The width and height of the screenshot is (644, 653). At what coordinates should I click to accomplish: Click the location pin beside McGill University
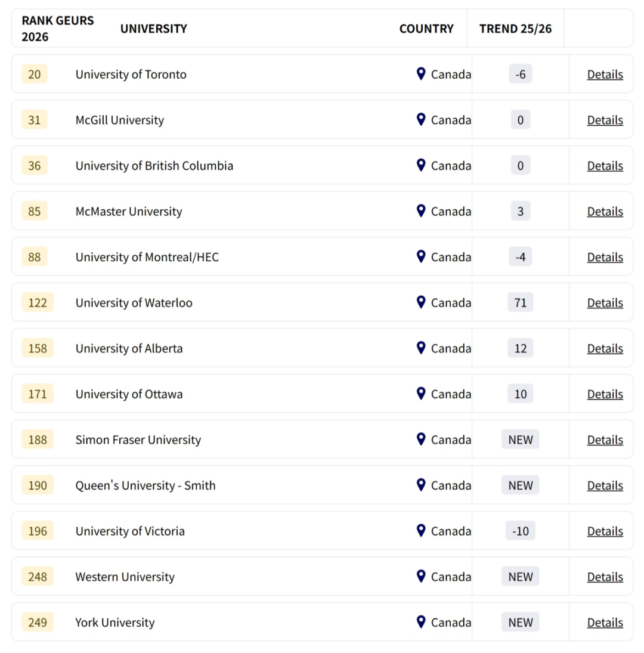[420, 119]
